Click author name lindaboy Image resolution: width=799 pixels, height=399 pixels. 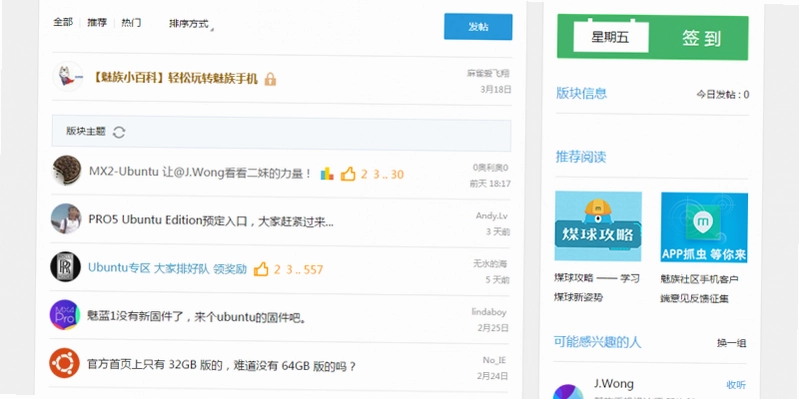(489, 312)
